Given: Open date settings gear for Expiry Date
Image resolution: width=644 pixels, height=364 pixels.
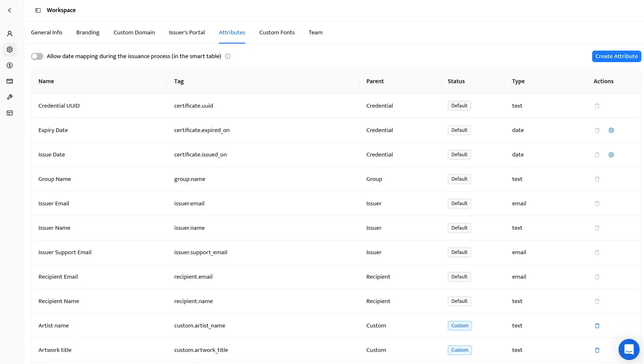Looking at the screenshot, I should (x=611, y=130).
